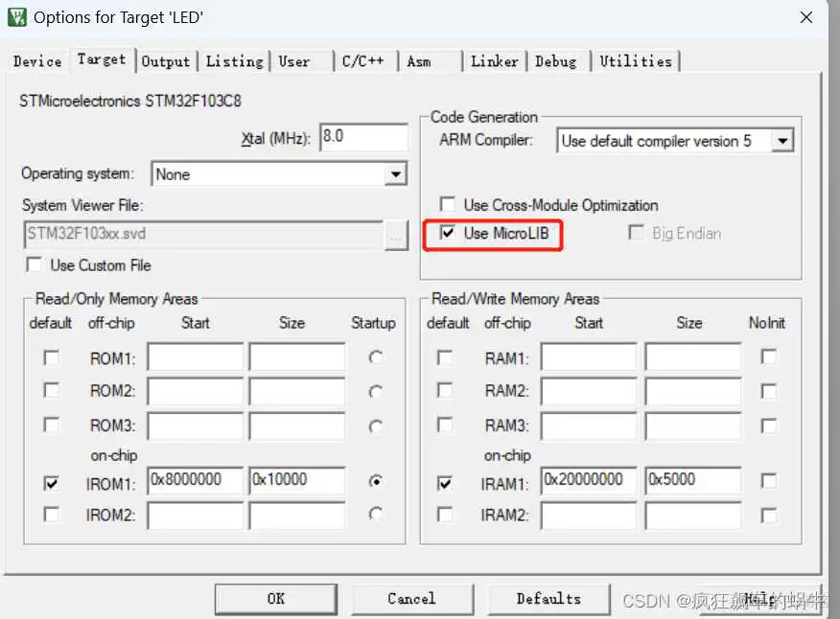The height and width of the screenshot is (619, 840).
Task: Switch to the Debug tab
Action: (x=558, y=60)
